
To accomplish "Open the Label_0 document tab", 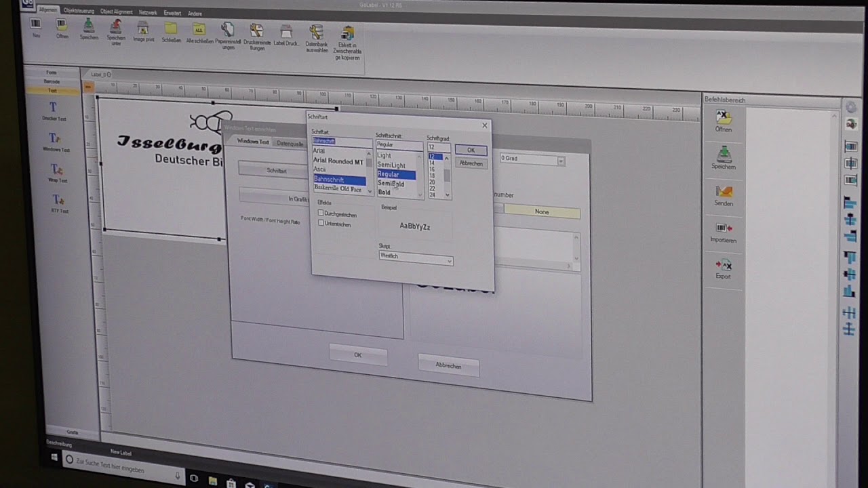I will (98, 74).
